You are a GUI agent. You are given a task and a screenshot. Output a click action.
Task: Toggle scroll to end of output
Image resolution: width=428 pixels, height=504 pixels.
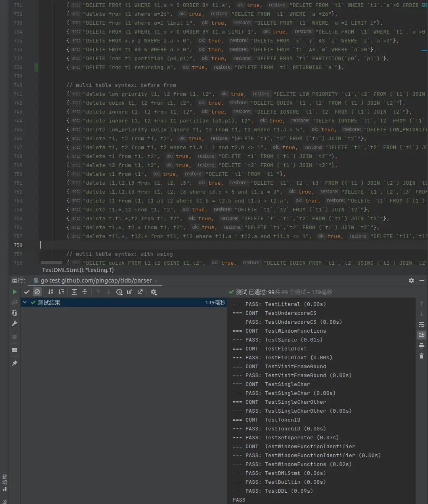point(422,335)
